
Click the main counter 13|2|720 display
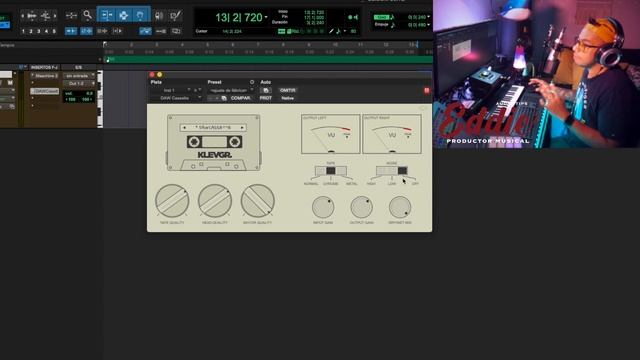pos(239,18)
